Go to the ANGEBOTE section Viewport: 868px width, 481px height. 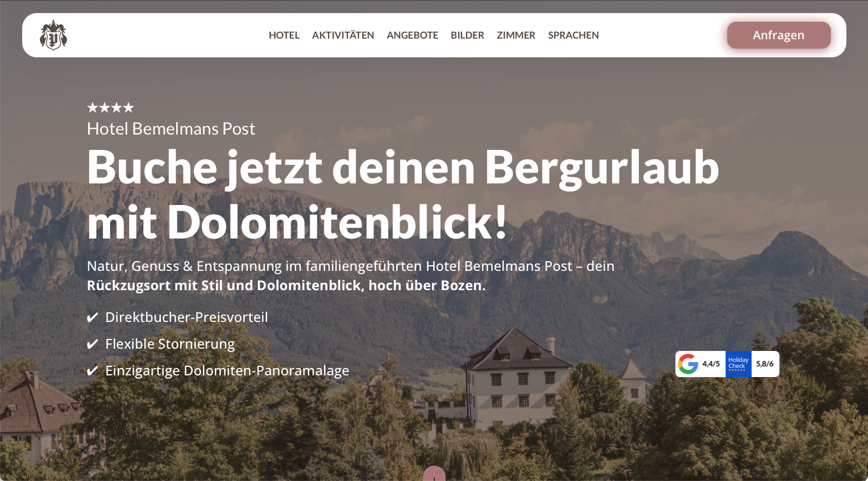tap(412, 35)
